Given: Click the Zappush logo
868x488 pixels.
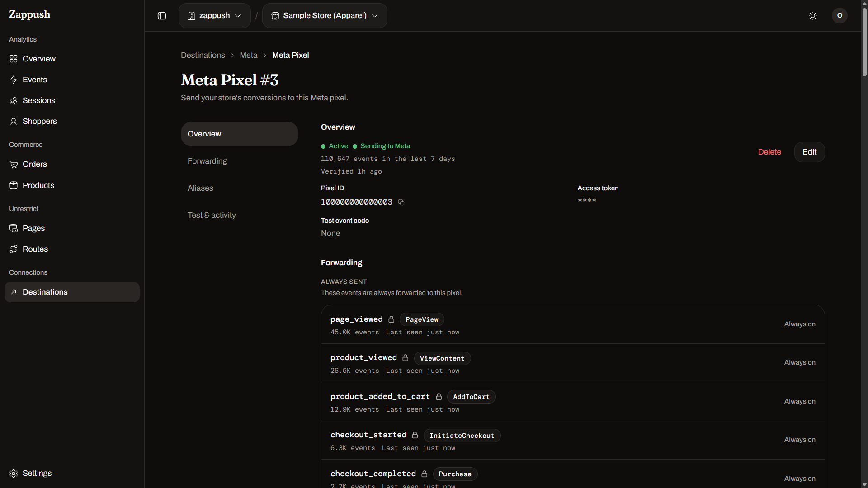Looking at the screenshot, I should pos(29,14).
